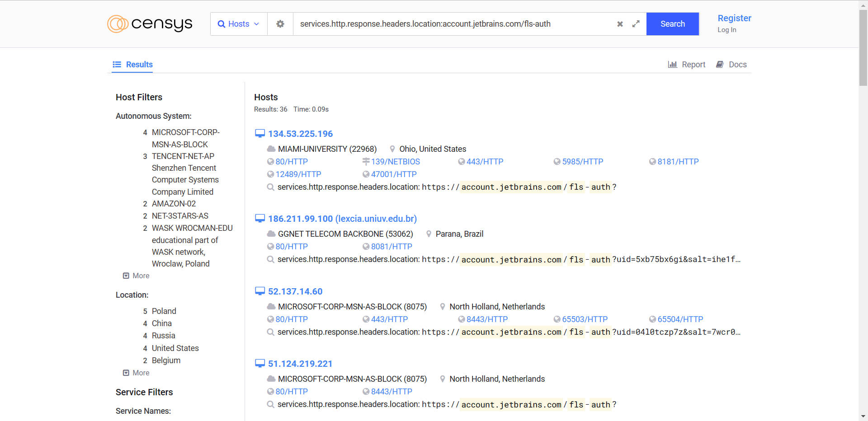This screenshot has height=421, width=868.
Task: Select text North Holland, Netherlands under 52.137.14.60
Action: point(497,307)
